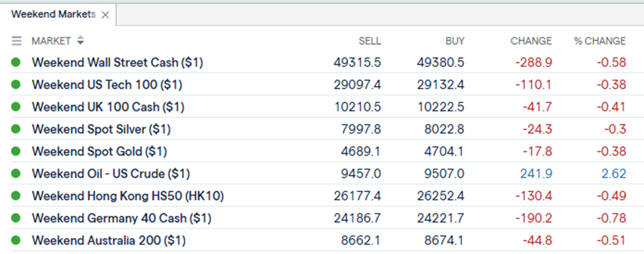Select the Weekend Markets tab
This screenshot has width=644, height=254.
pyautogui.click(x=53, y=14)
